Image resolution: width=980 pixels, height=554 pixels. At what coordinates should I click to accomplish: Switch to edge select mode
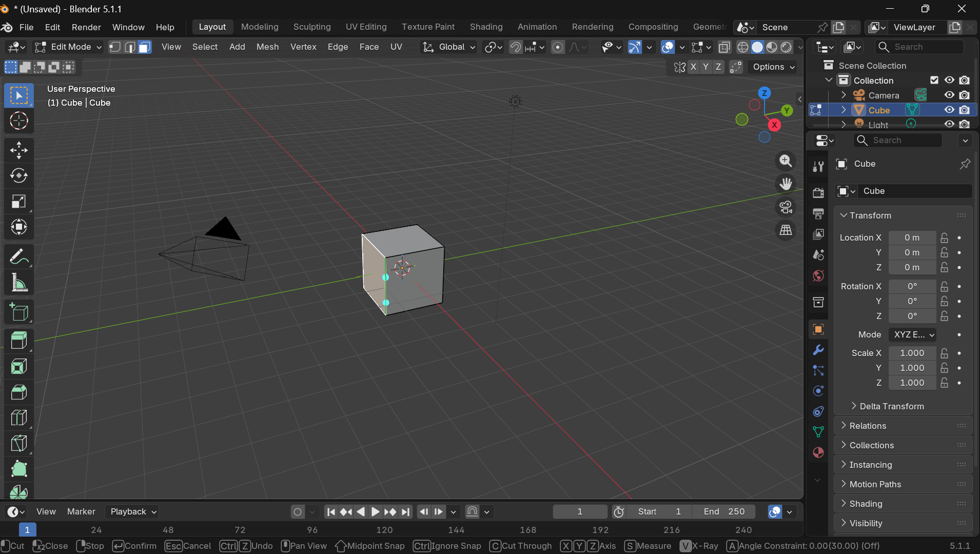pyautogui.click(x=130, y=47)
